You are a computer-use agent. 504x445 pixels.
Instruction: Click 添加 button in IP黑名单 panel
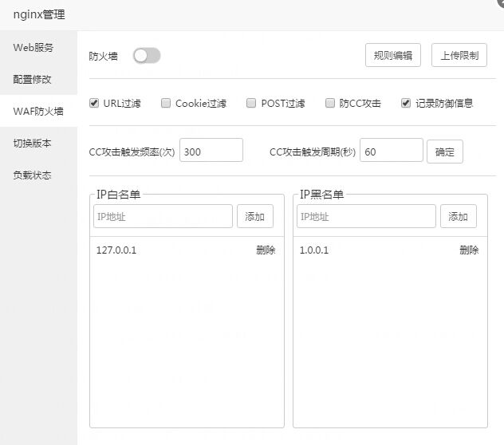click(x=458, y=216)
